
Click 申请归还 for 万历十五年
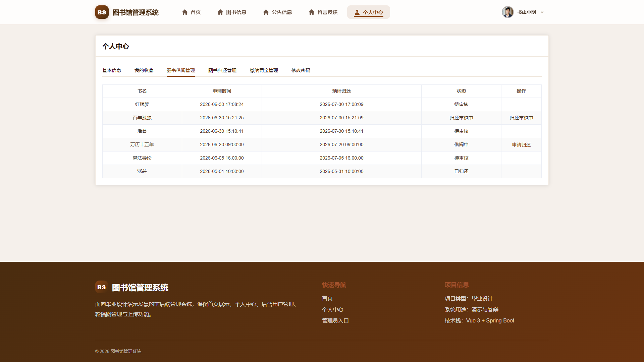pos(521,145)
